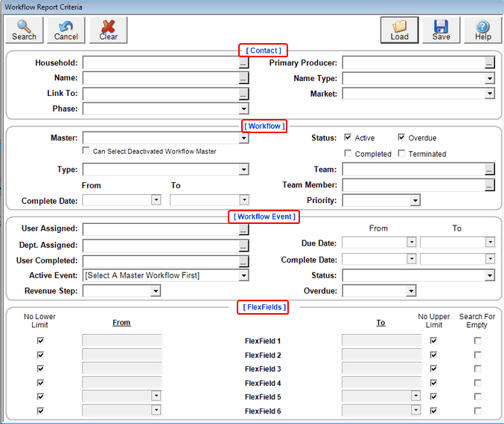Click into the Link To input field
The width and height of the screenshot is (504, 424).
[x=161, y=94]
